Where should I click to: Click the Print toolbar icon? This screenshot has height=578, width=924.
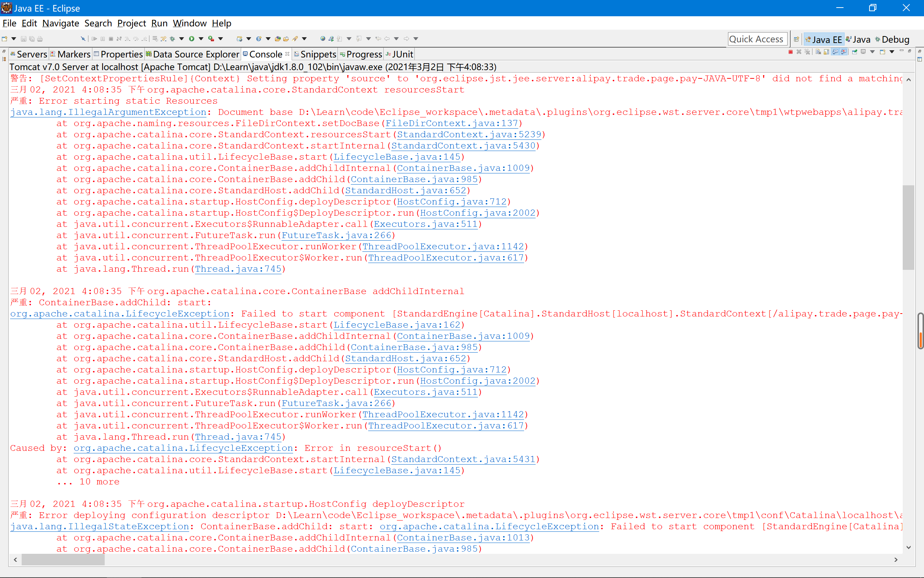tap(40, 39)
